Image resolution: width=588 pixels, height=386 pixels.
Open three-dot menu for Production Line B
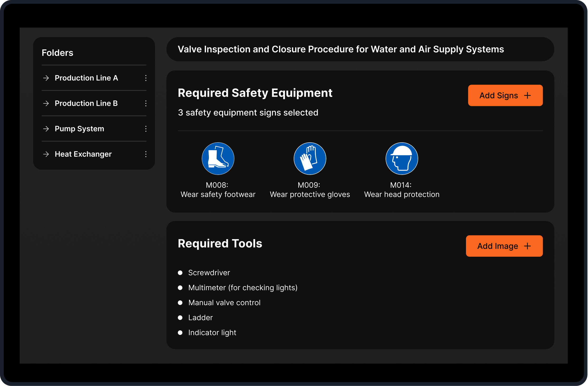click(146, 103)
